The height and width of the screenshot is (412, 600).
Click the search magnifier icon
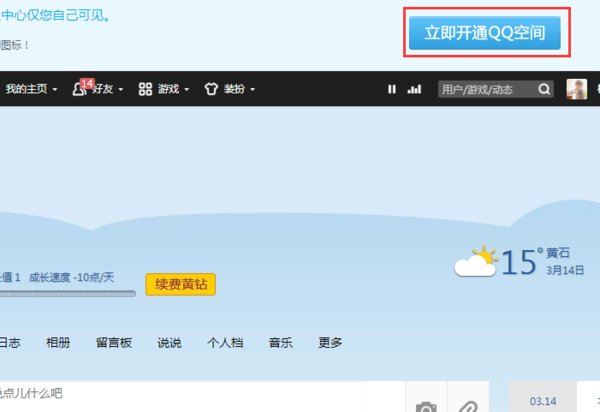tap(544, 89)
